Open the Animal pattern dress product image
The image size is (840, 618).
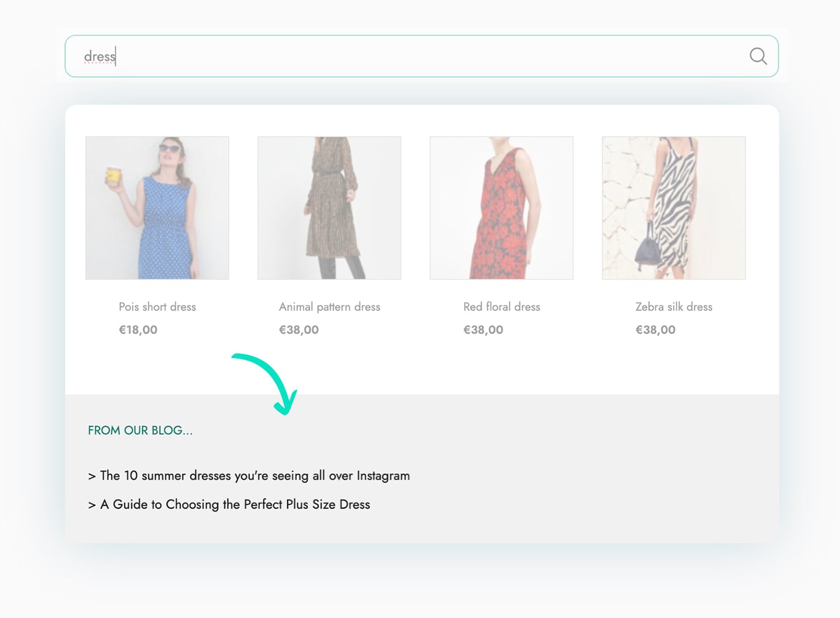pos(329,208)
